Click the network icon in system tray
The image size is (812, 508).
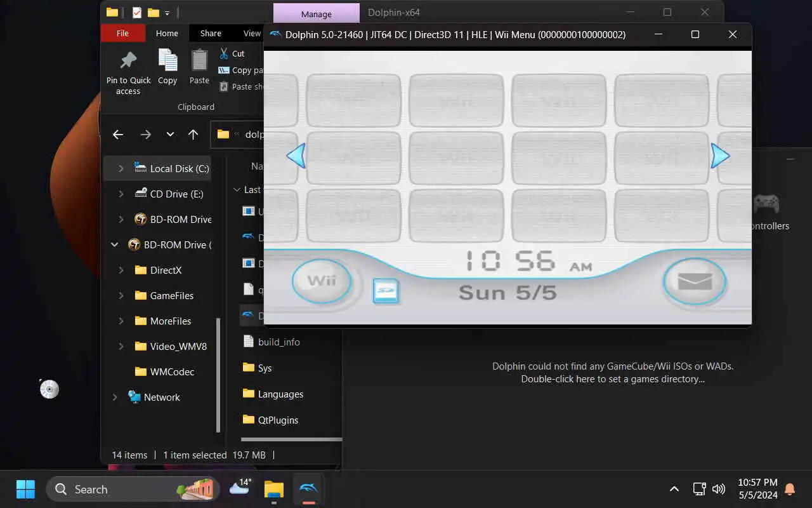(699, 489)
